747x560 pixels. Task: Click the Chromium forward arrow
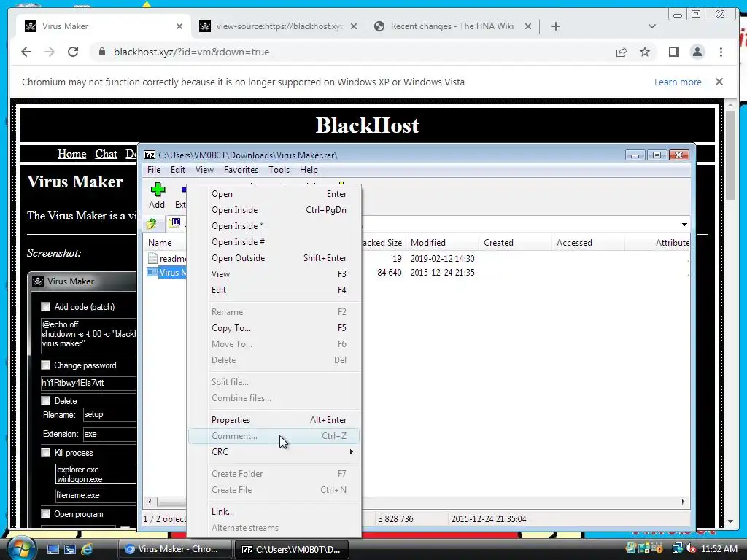pyautogui.click(x=50, y=52)
